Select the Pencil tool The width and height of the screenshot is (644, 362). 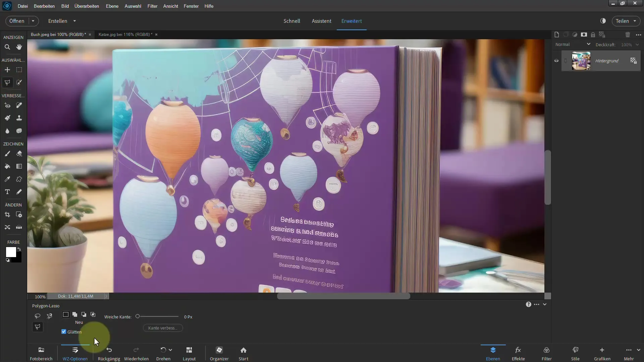pos(19,192)
